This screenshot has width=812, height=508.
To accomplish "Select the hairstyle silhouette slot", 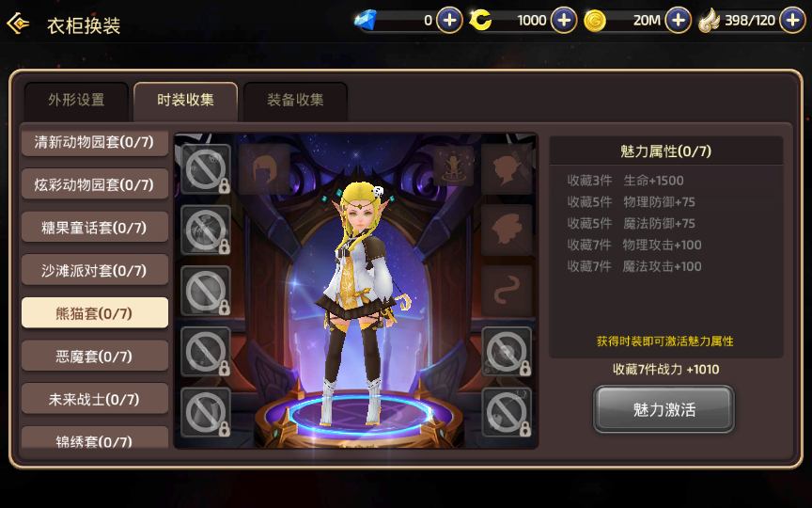I will tap(265, 169).
